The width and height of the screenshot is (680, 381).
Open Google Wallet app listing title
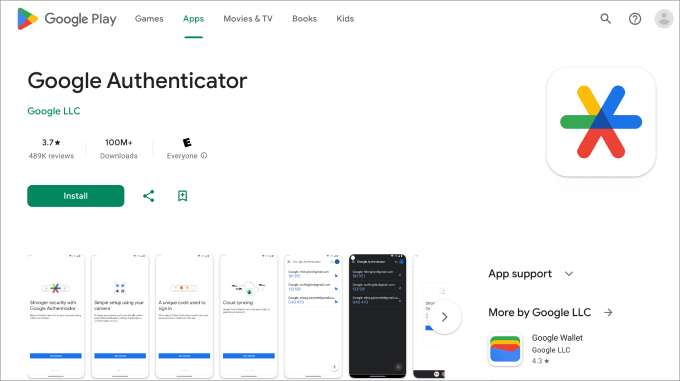[x=557, y=338]
